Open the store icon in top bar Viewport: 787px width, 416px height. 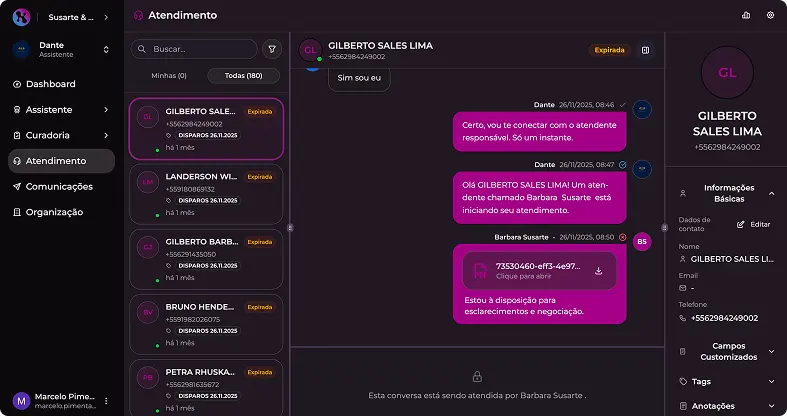746,16
